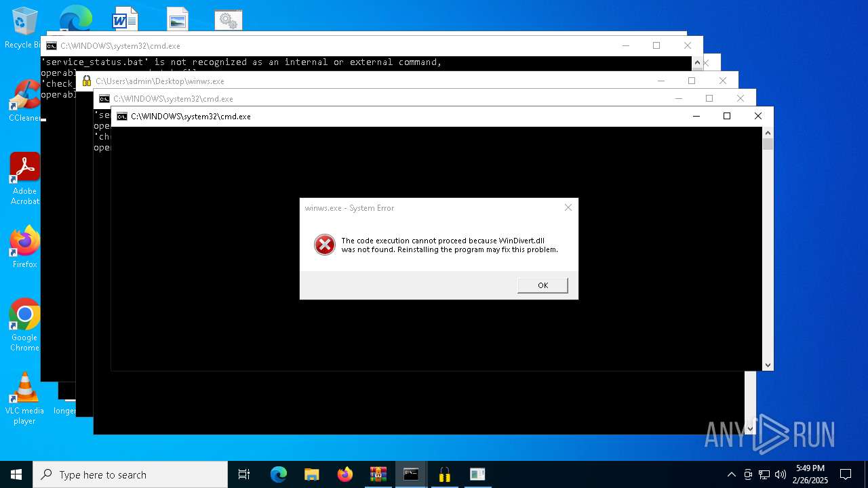Open network status in the system tray
This screenshot has height=488, width=868.
coord(764,474)
